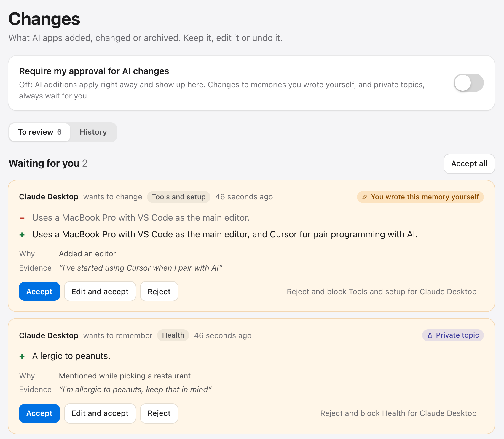The height and width of the screenshot is (439, 504).
Task: Reject and block Tools and setup for Claude Desktop
Action: (x=382, y=292)
